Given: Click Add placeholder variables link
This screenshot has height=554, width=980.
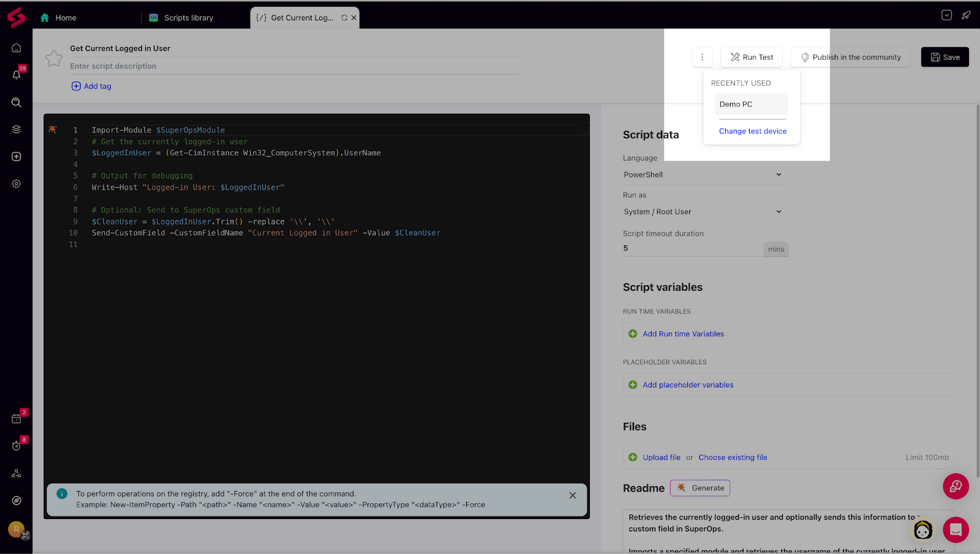Looking at the screenshot, I should [688, 384].
